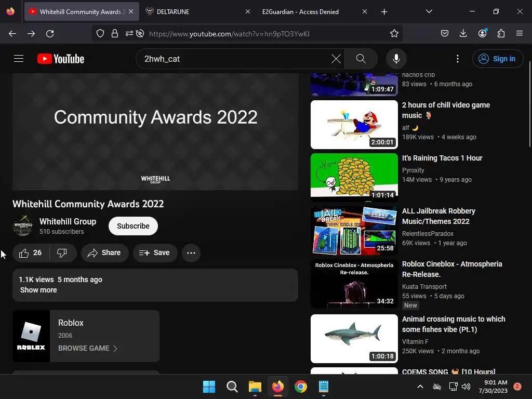Click the autoplay blocked icon
The width and height of the screenshot is (532, 399).
tap(140, 34)
